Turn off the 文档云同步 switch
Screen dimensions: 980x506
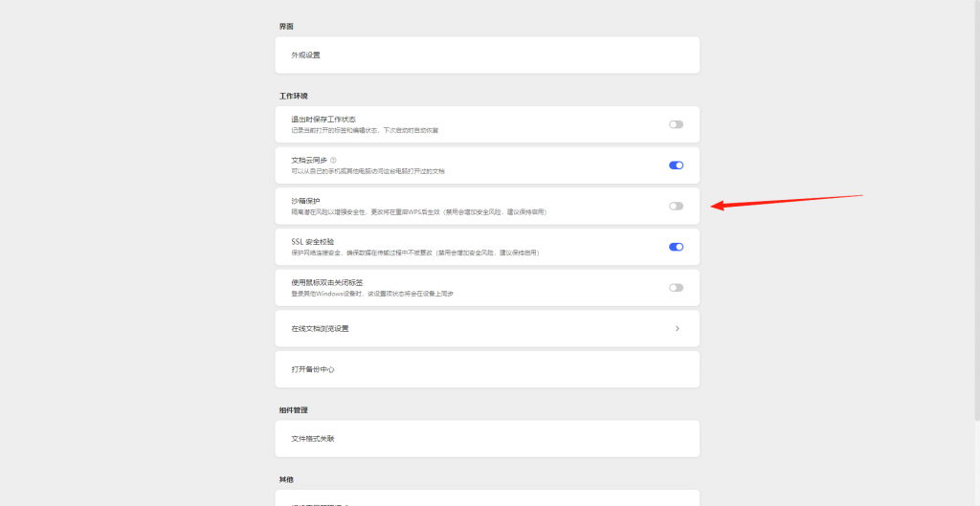(x=676, y=165)
